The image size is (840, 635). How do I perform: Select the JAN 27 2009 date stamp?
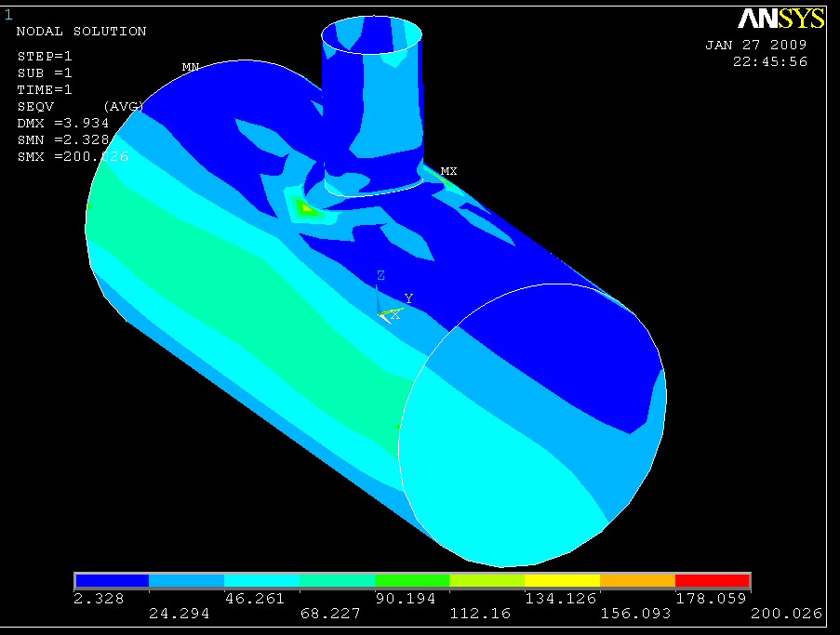(755, 45)
